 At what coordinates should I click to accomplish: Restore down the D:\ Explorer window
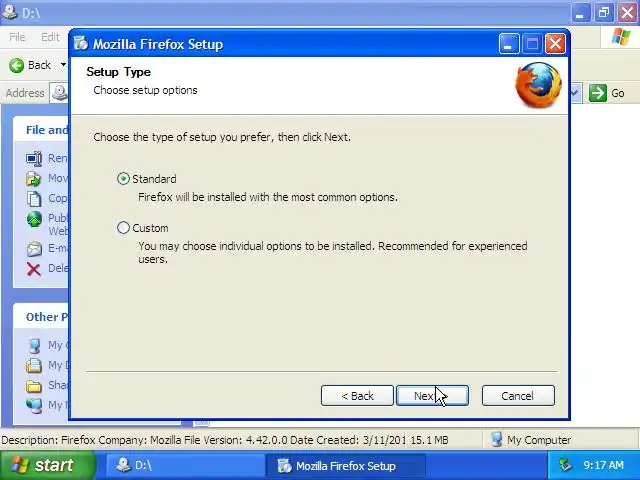coord(604,13)
